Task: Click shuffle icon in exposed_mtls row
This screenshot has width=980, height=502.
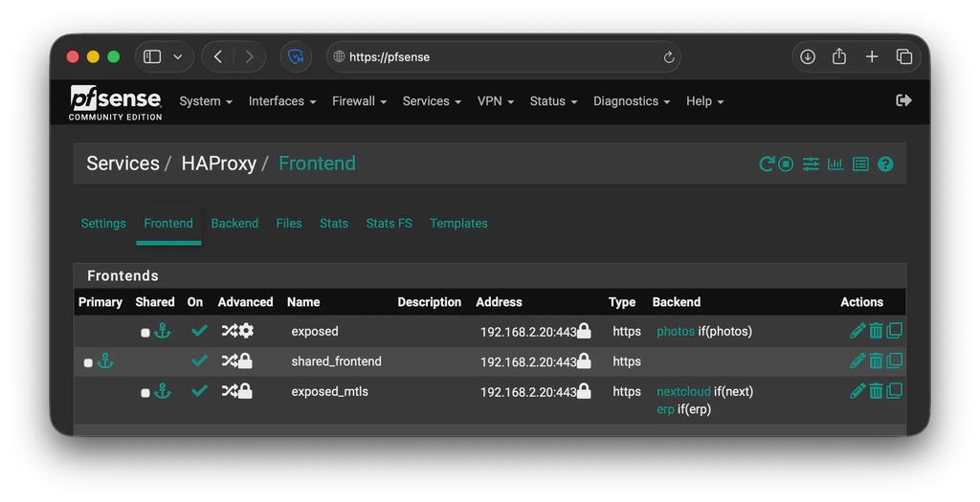Action: (230, 391)
